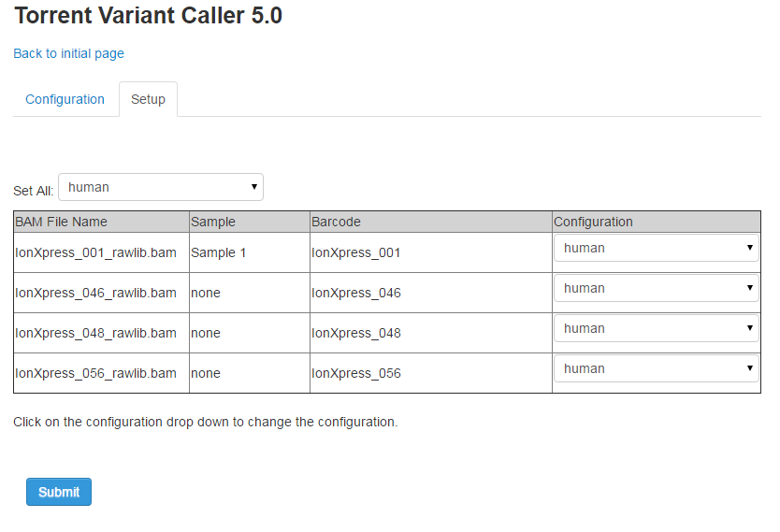Open configuration dropdown for IonXpress_048
This screenshot has height=532, width=780.
tap(657, 329)
